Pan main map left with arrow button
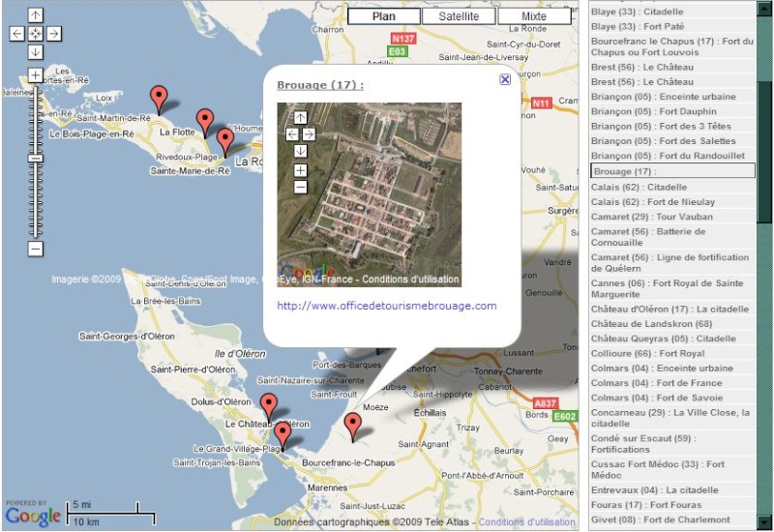The width and height of the screenshot is (774, 532). pos(16,34)
